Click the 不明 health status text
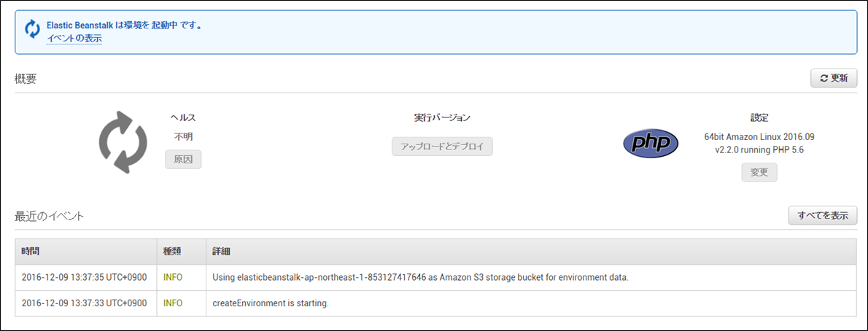Image resolution: width=868 pixels, height=331 pixels. 183,136
